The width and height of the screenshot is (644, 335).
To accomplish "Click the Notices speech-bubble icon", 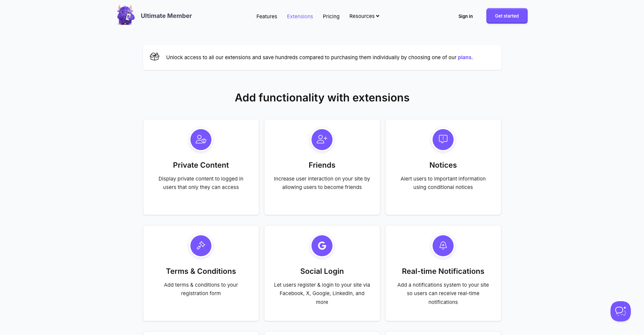I will (x=443, y=139).
